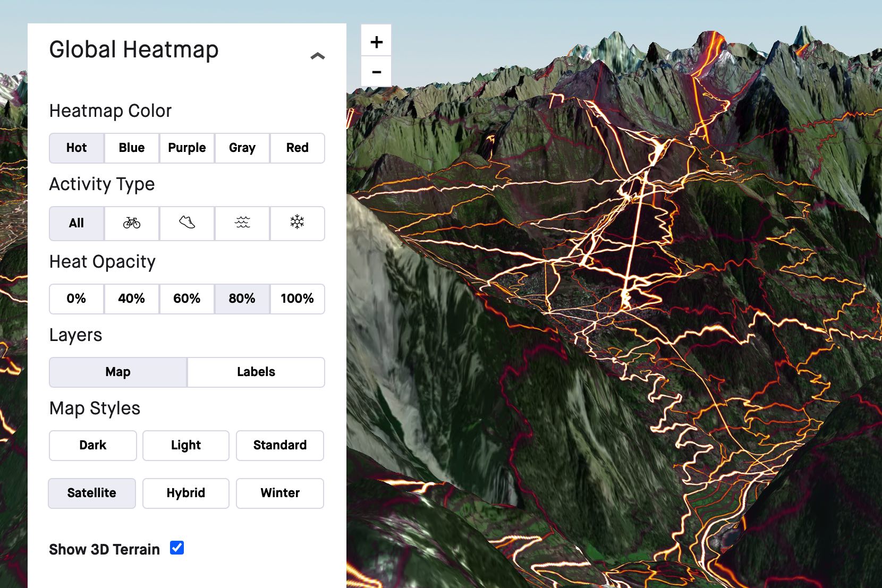
Task: Select the Light map style
Action: [185, 445]
